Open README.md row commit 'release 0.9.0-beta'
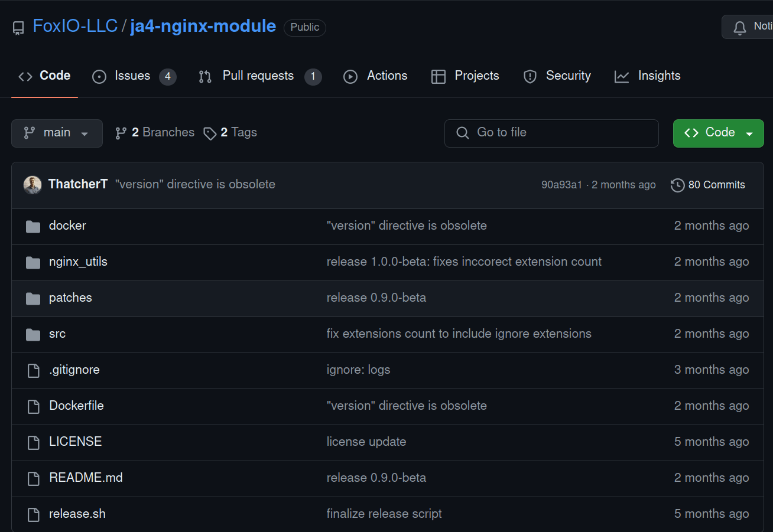This screenshot has width=773, height=532. tap(376, 478)
